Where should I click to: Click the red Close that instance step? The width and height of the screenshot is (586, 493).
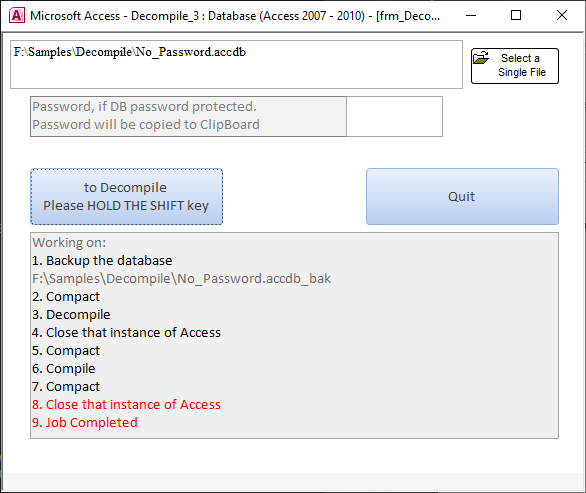126,404
